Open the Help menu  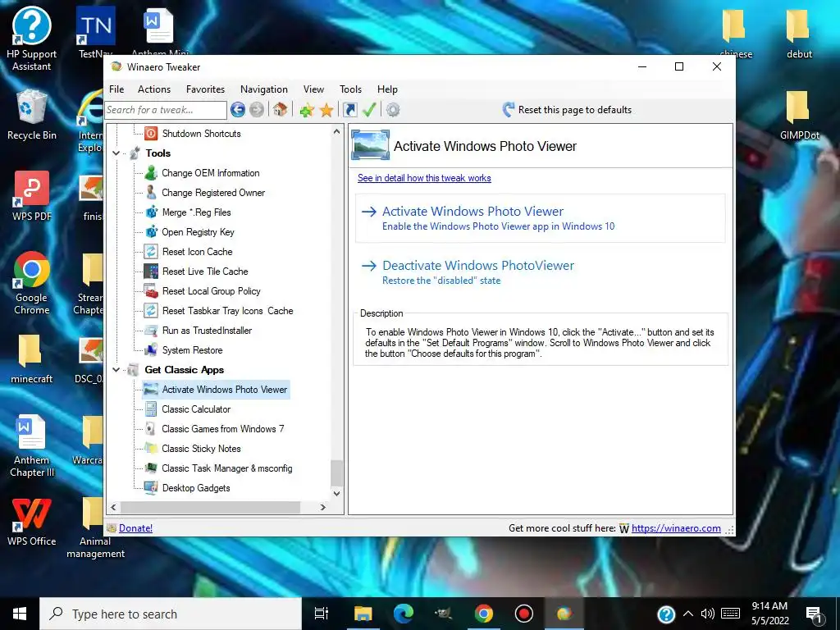point(387,89)
